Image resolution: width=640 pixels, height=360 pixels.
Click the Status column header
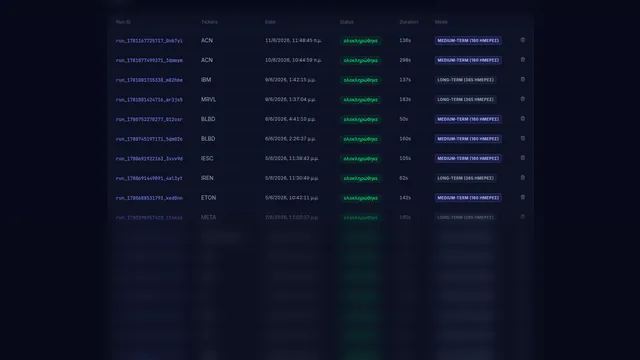(347, 22)
